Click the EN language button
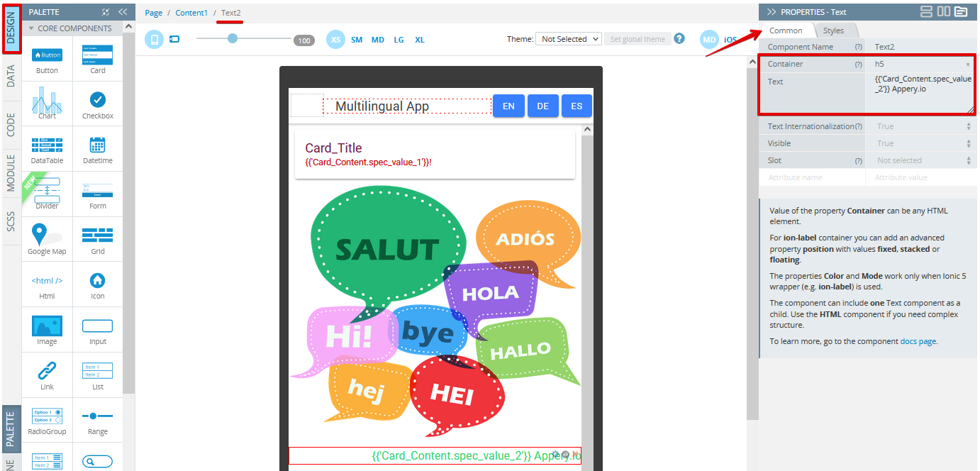Image resolution: width=980 pixels, height=471 pixels. [508, 106]
